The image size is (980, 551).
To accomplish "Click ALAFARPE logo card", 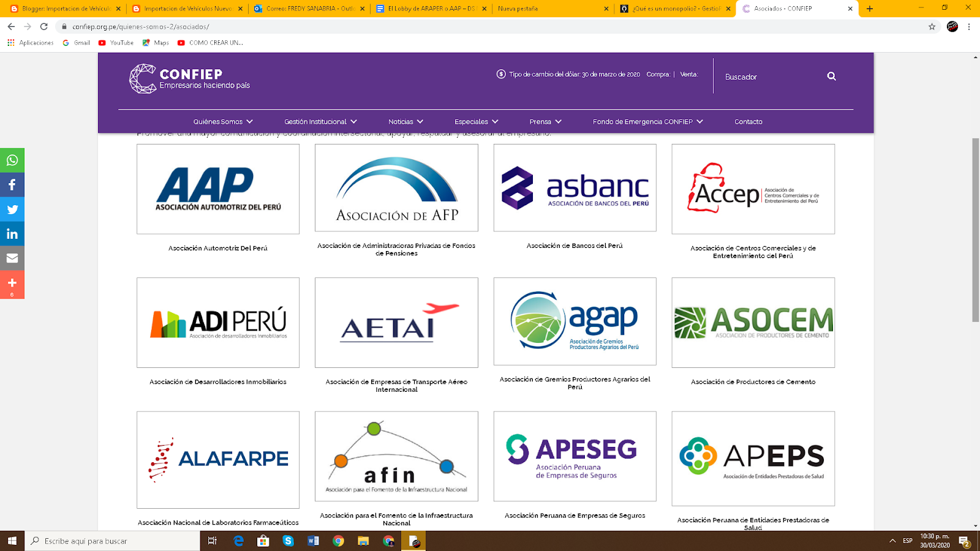I will 218,460.
